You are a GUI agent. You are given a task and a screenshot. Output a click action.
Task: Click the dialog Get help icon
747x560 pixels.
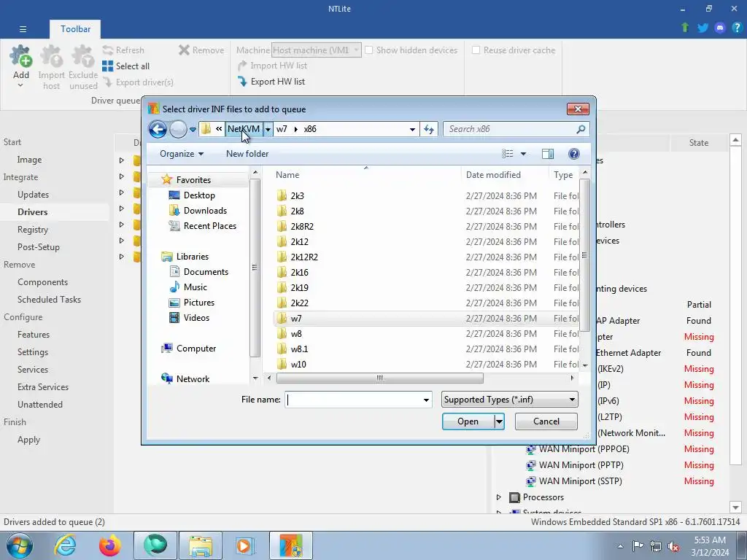pos(574,154)
